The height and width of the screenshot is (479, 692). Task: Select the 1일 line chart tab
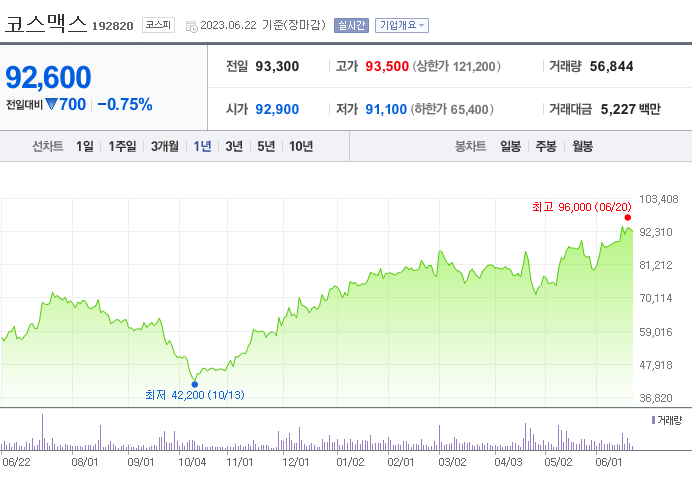(x=85, y=146)
